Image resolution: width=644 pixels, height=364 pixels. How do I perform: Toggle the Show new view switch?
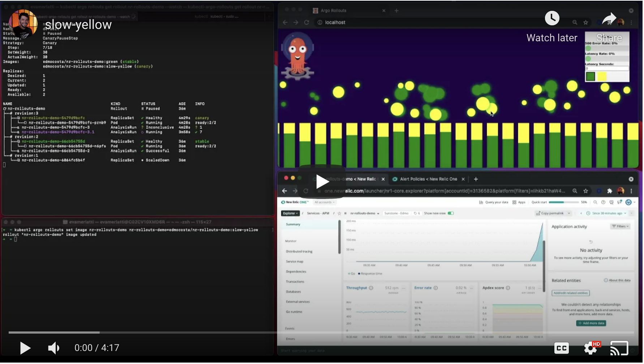pos(451,213)
